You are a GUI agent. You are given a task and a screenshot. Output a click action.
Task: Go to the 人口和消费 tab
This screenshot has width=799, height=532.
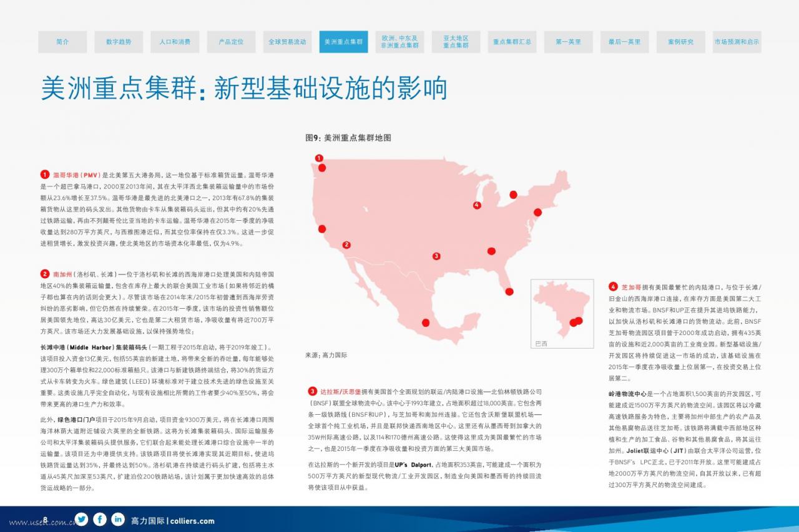(175, 42)
